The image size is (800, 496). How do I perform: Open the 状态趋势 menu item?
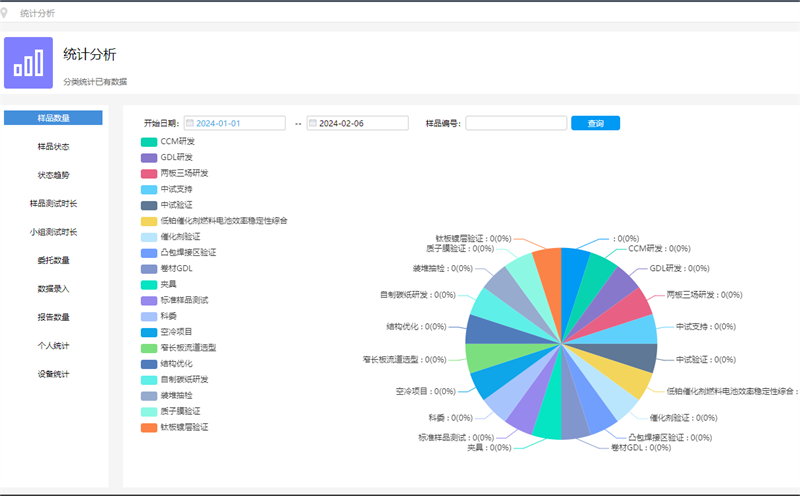(53, 175)
